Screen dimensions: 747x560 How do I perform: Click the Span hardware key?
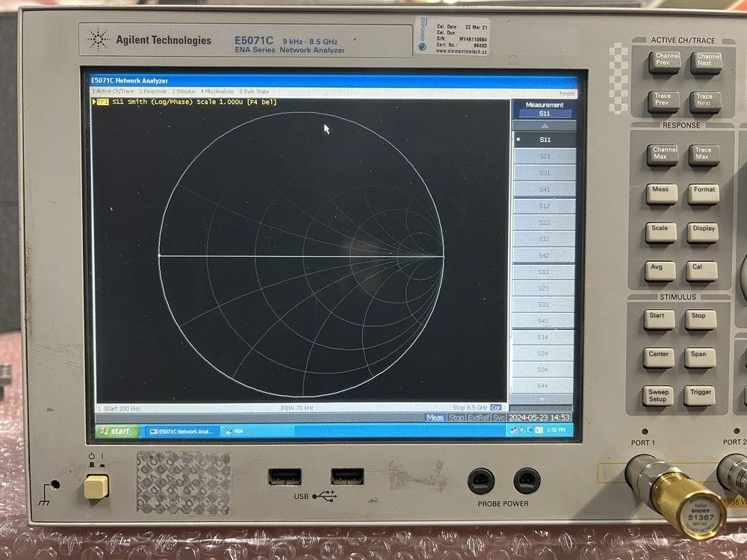[x=700, y=358]
